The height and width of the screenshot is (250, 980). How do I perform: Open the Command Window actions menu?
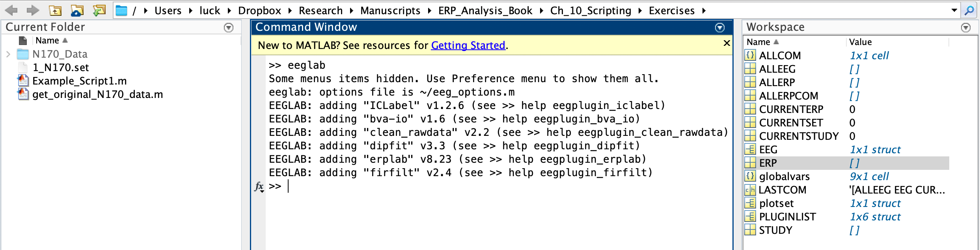click(720, 28)
